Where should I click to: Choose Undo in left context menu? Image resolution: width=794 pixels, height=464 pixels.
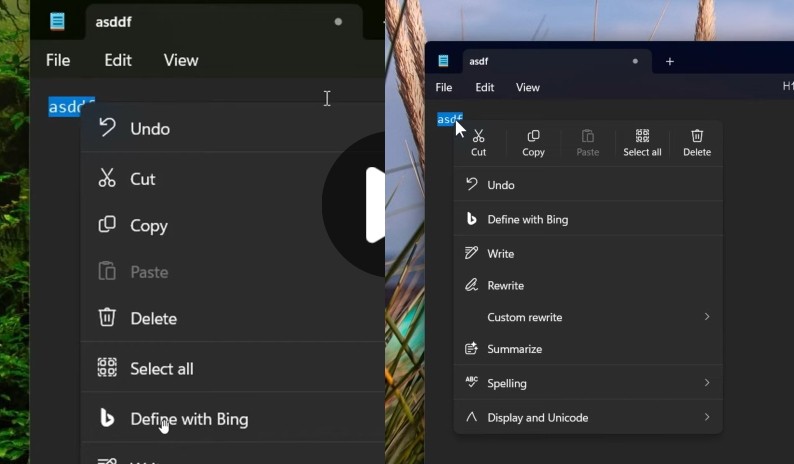[x=233, y=129]
